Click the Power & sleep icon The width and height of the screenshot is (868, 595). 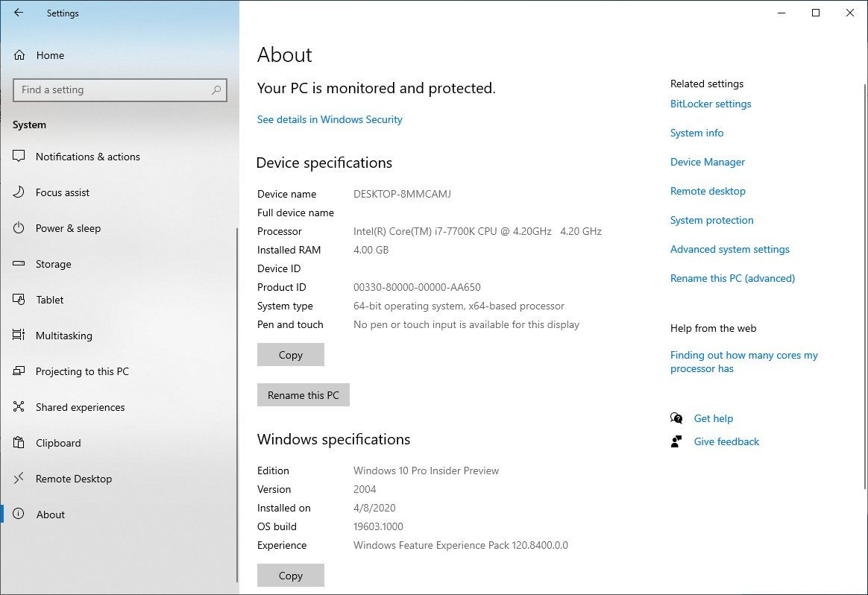click(x=19, y=228)
